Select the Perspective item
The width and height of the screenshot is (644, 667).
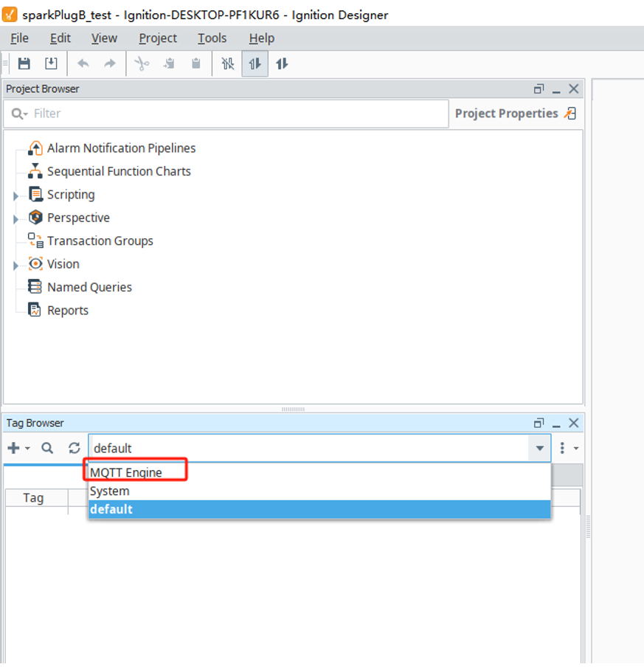78,218
